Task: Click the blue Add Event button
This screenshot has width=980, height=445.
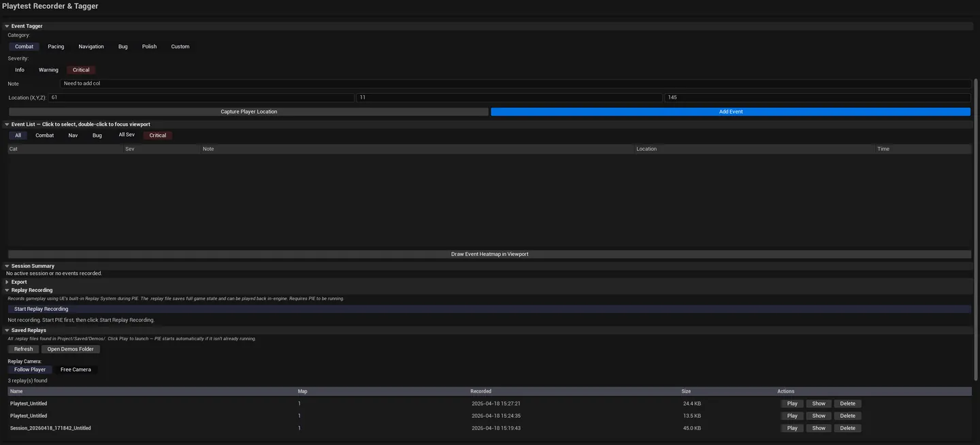Action: (x=731, y=112)
